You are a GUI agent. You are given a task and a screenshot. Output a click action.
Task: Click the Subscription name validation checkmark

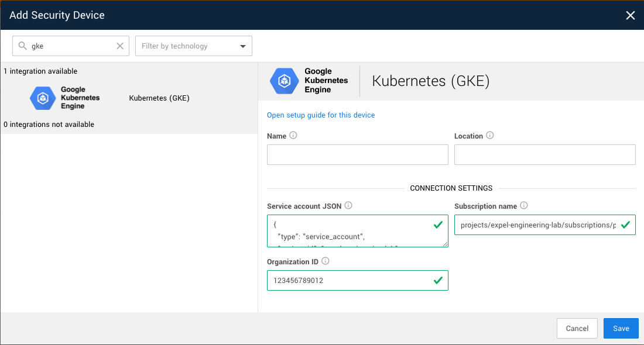tap(625, 225)
